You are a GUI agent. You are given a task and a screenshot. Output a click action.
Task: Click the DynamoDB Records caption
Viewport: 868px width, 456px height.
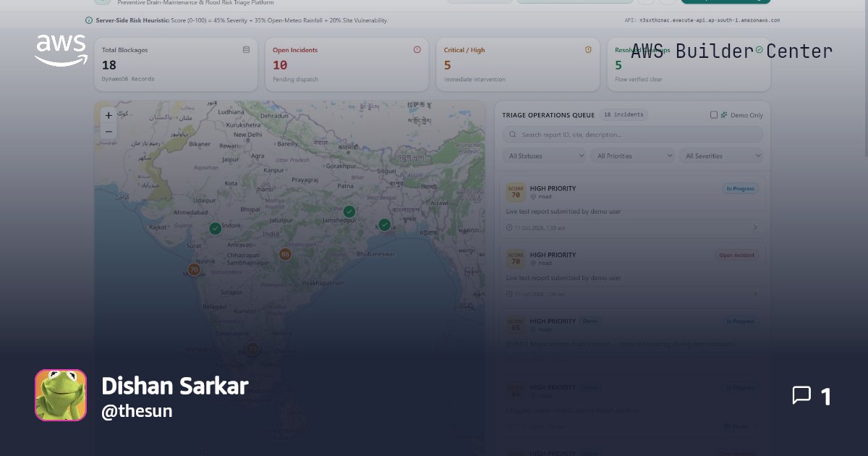pyautogui.click(x=127, y=79)
